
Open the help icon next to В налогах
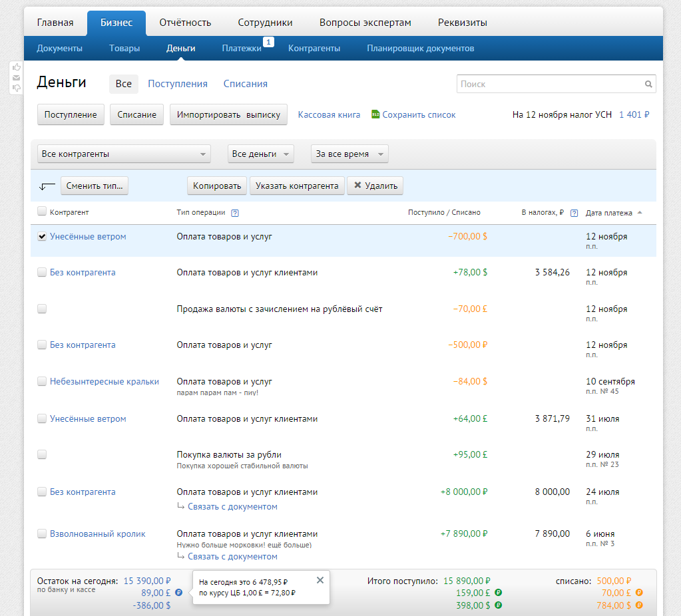(x=574, y=213)
